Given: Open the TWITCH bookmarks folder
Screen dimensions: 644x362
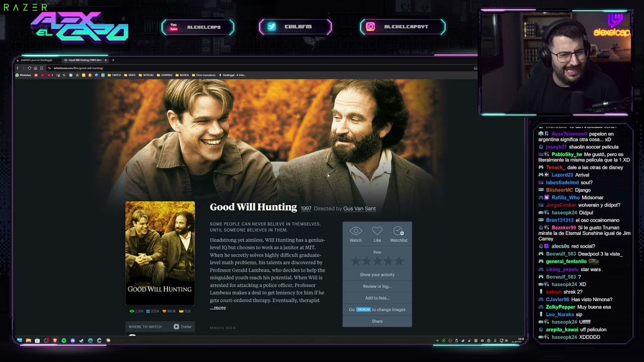Looking at the screenshot, I should click(114, 75).
